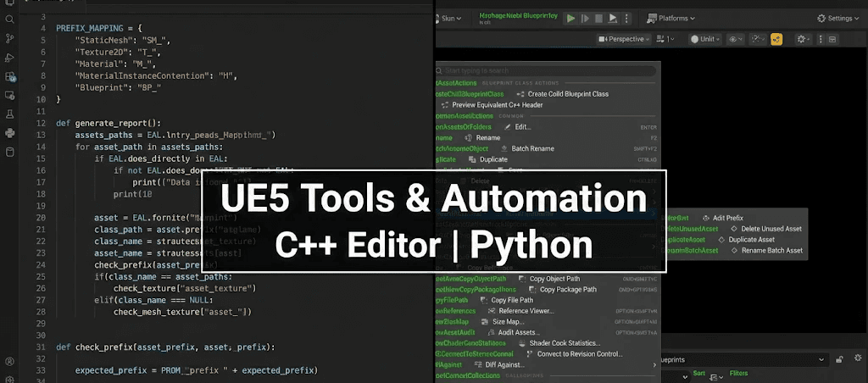Open viewport three-dot options menu
The image size is (868, 383).
point(821,39)
